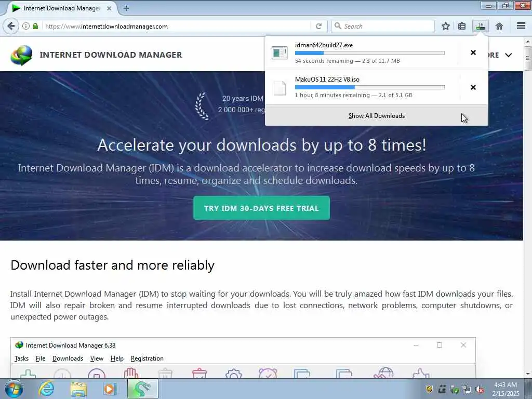Click TRY IDM 30-DAYS FREE TRIAL button

pos(261,208)
